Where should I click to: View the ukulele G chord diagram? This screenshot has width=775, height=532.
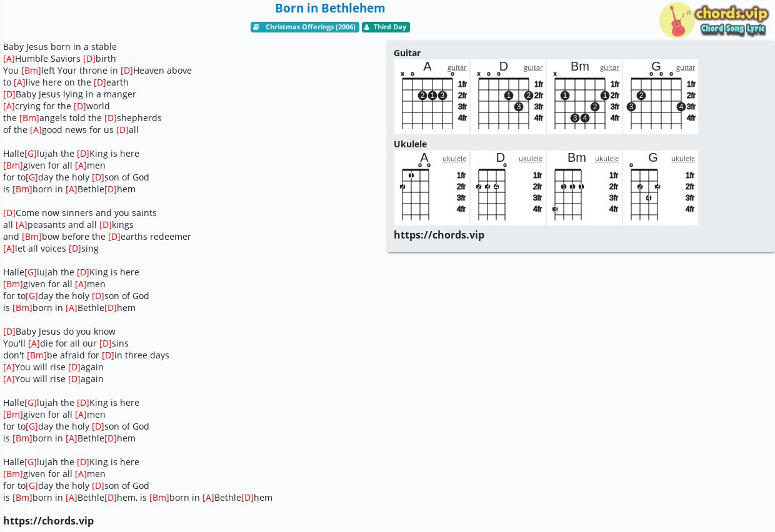click(661, 188)
